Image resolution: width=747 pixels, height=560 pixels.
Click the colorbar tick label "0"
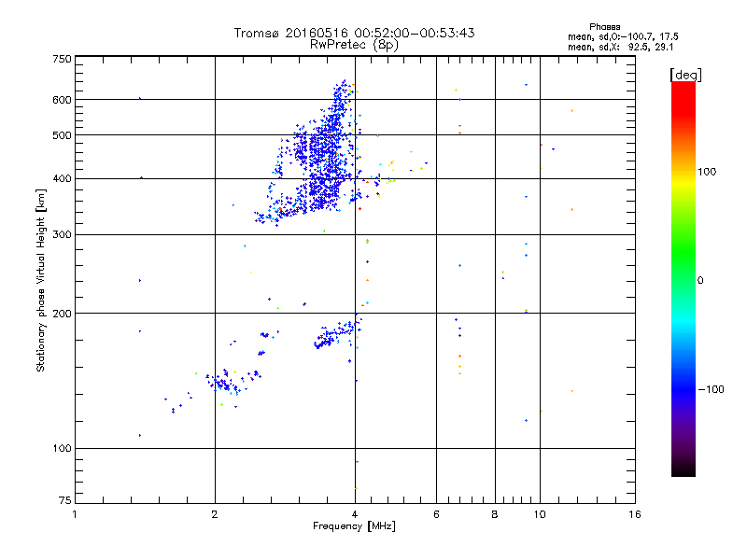point(700,281)
